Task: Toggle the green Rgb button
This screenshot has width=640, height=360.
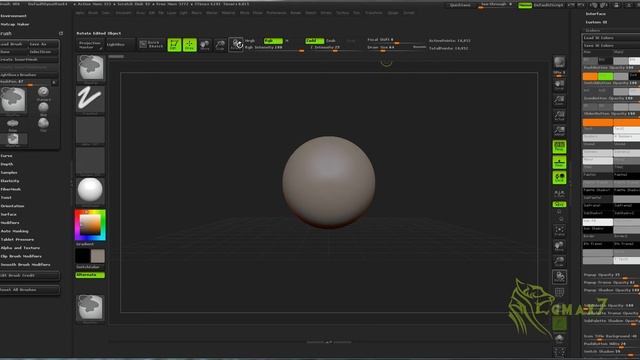Action: coord(273,41)
